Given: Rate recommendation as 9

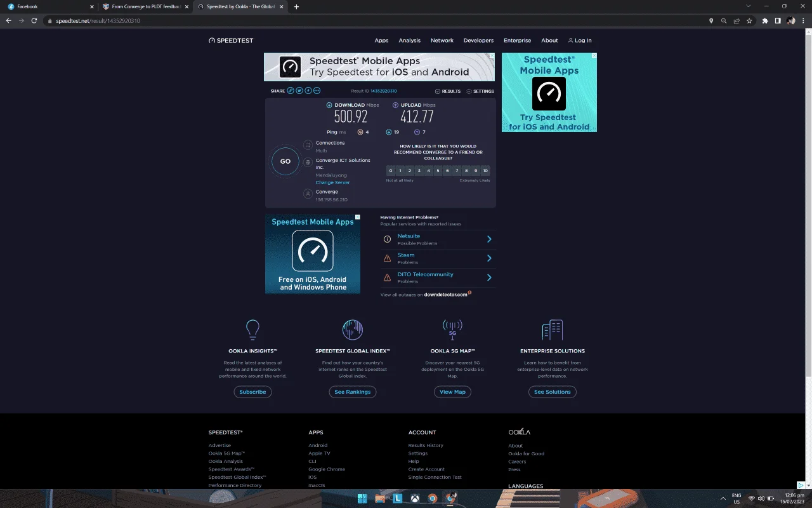Looking at the screenshot, I should (476, 171).
